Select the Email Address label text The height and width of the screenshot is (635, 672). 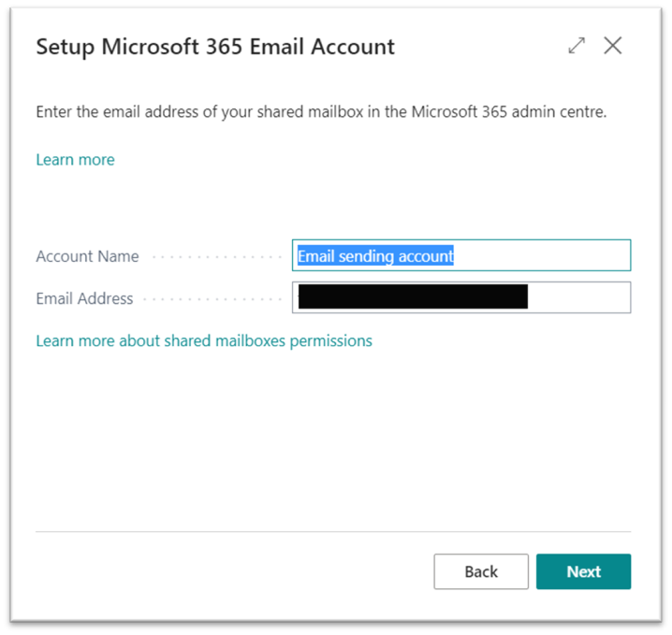tap(84, 298)
